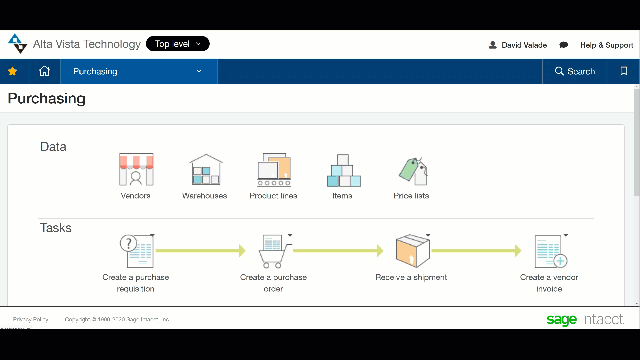The image size is (640, 360).
Task: Click the user profile icon beside David Valade
Action: pyautogui.click(x=493, y=45)
